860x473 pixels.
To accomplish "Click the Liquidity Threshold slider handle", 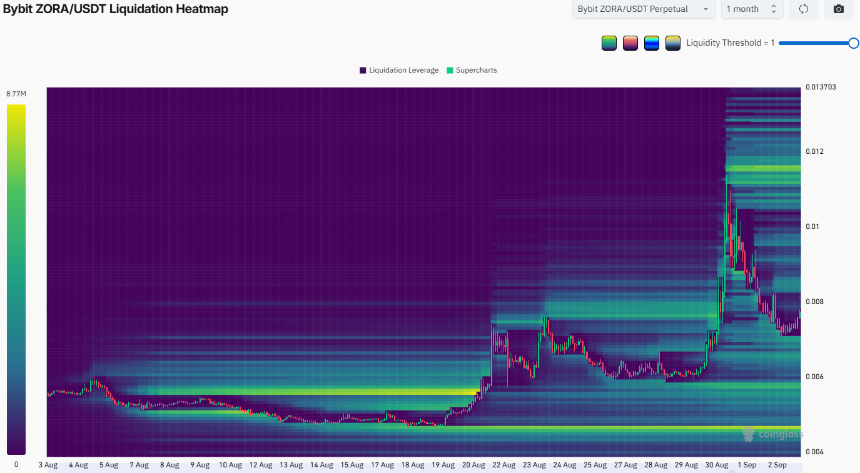I will click(x=853, y=43).
